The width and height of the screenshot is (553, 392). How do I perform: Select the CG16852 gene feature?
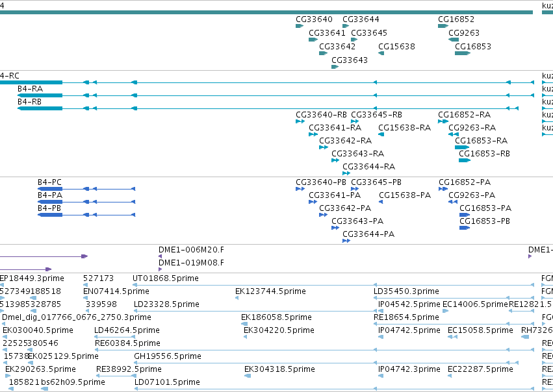pos(443,26)
